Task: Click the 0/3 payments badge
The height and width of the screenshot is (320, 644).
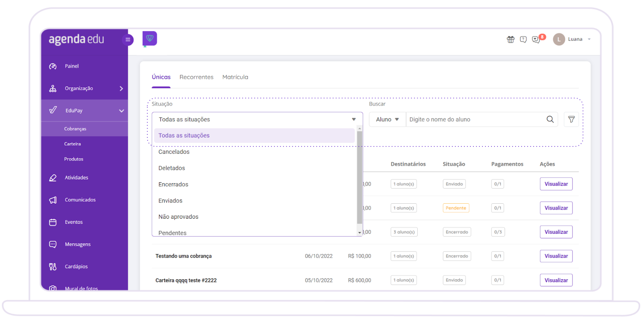Action: pos(498,232)
